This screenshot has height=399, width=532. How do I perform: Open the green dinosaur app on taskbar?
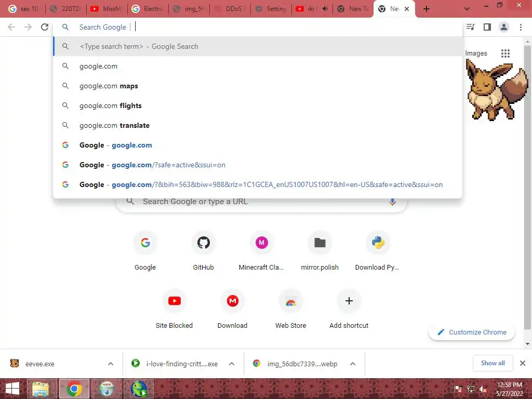pyautogui.click(x=139, y=389)
